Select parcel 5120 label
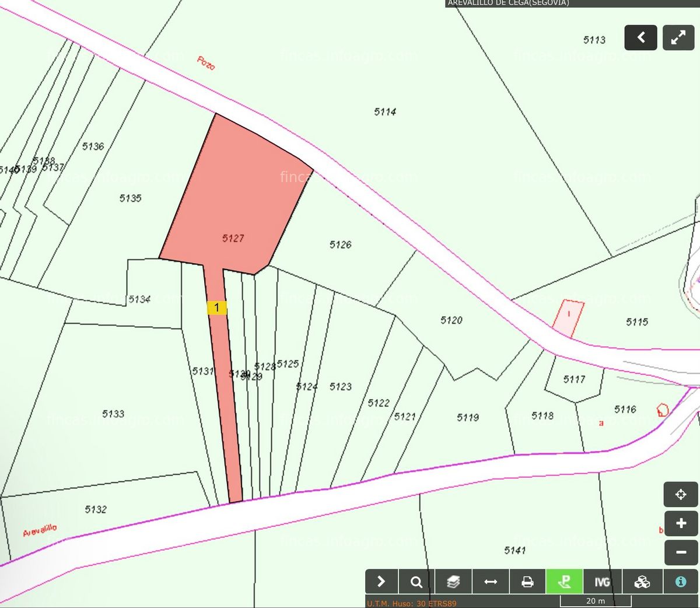Screen dimensions: 700x608 (x=452, y=320)
